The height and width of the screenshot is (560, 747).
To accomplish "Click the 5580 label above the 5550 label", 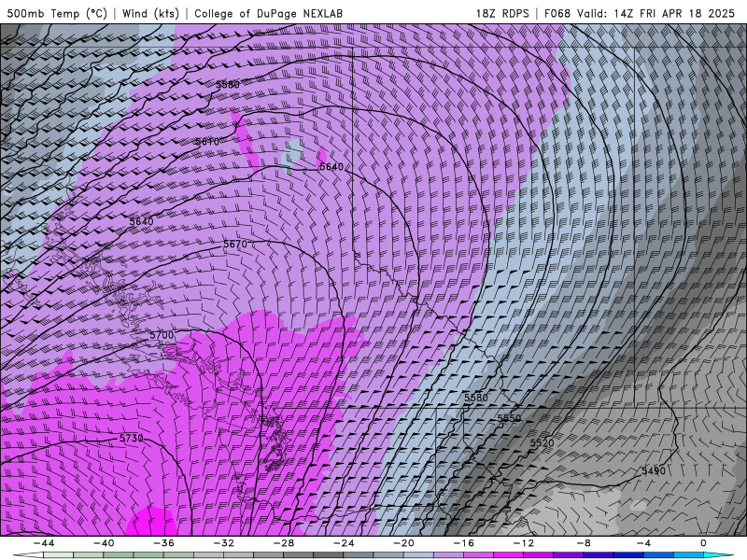I will click(x=476, y=398).
